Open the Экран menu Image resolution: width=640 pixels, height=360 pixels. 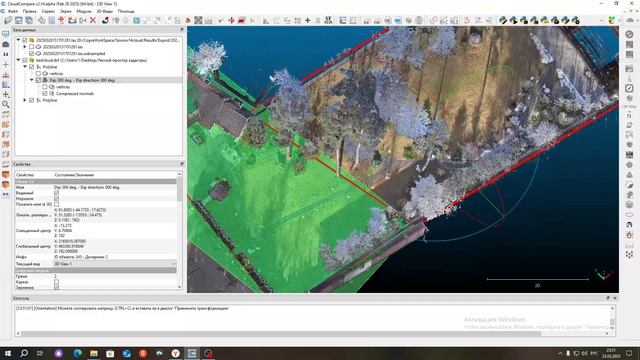[x=66, y=11]
